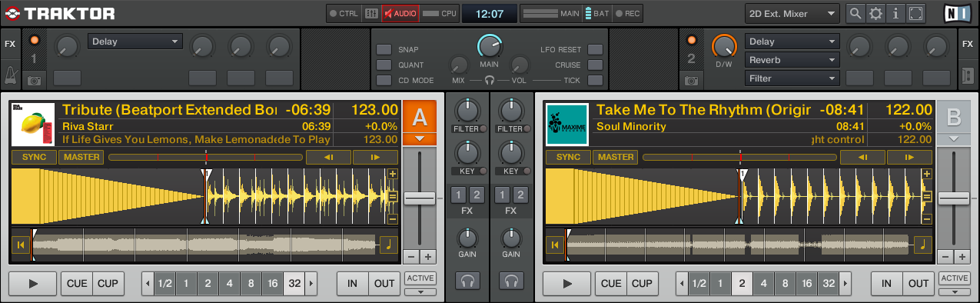
Task: Select Deck A loop size 1/2
Action: 164,283
